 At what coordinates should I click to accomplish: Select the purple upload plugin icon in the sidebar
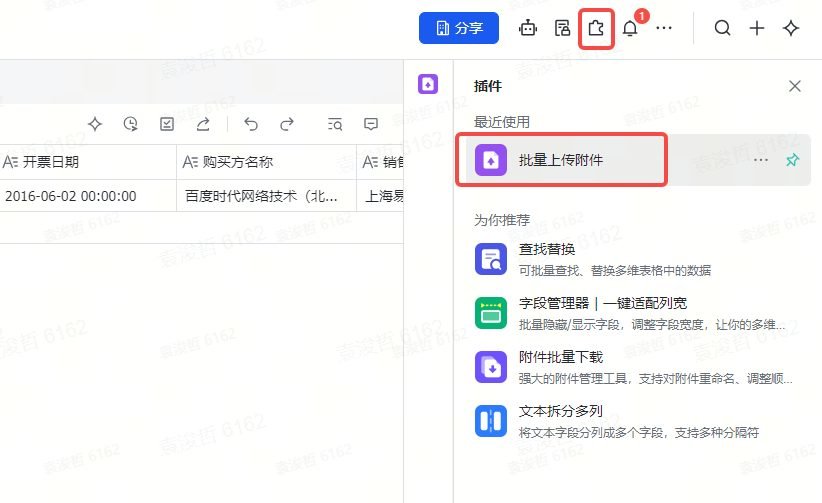click(428, 84)
